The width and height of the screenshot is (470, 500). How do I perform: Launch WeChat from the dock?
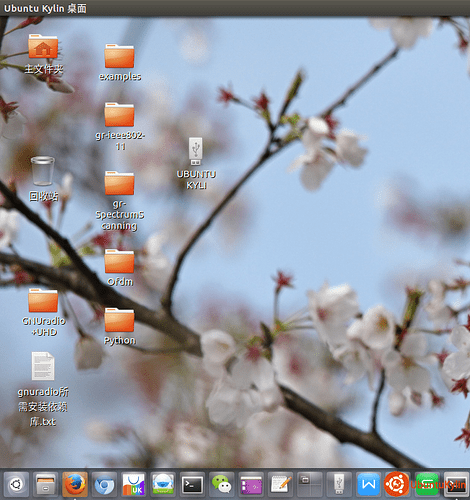click(222, 484)
